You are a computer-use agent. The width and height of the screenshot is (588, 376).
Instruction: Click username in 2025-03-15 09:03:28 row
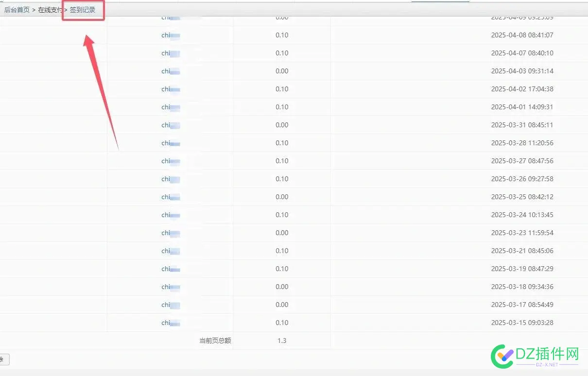point(170,323)
